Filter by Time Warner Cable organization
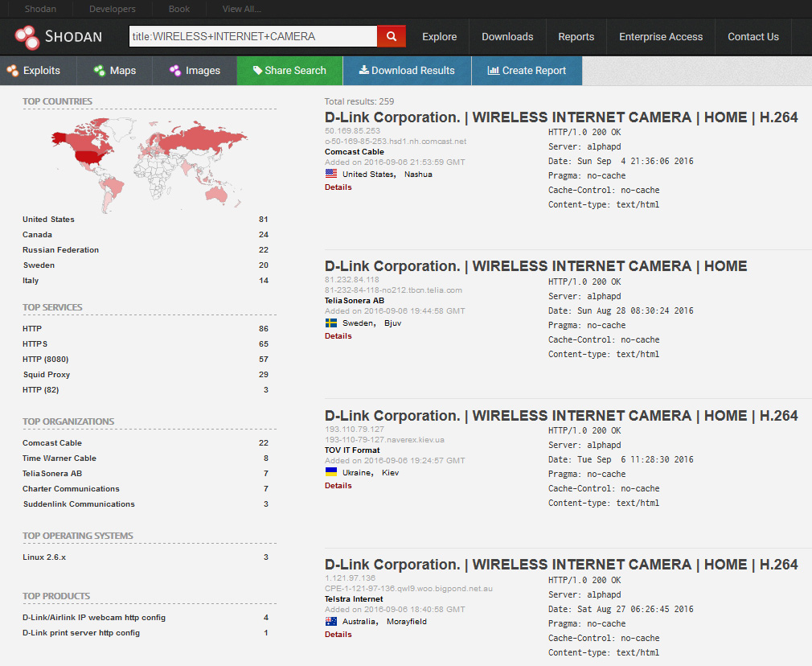Viewport: 812px width, 666px height. pos(59,458)
